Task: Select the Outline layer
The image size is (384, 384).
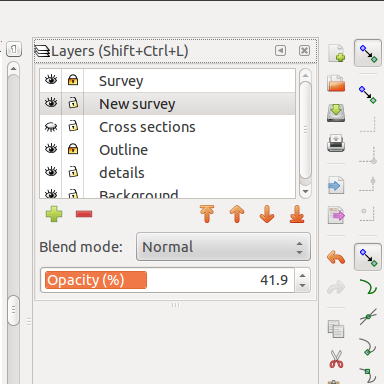Action: (123, 150)
